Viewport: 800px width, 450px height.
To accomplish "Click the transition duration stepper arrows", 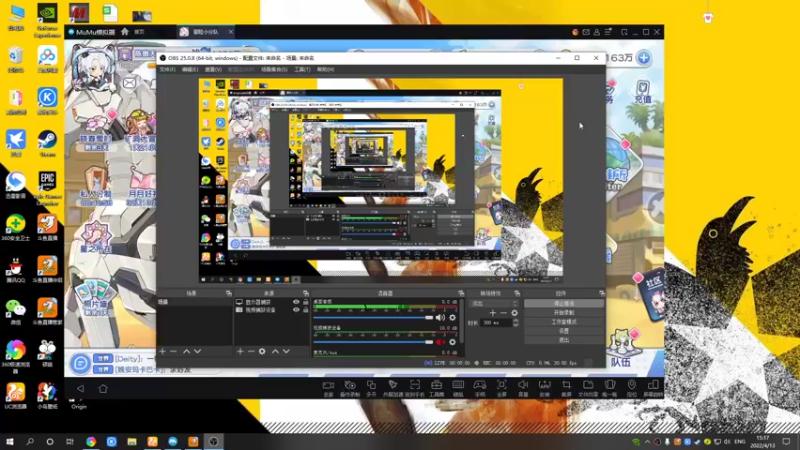I will tap(515, 322).
